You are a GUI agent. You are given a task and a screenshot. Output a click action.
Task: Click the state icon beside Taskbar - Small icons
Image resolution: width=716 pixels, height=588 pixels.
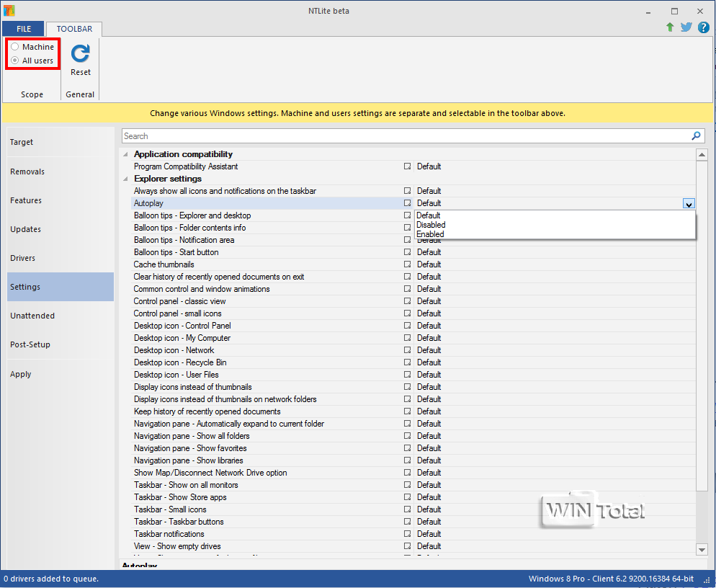tap(407, 509)
